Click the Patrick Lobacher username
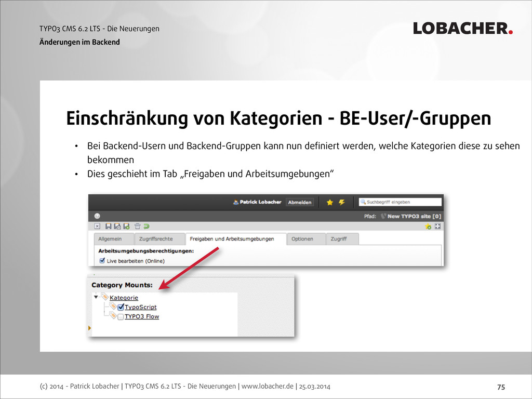532x399 pixels. [x=261, y=202]
